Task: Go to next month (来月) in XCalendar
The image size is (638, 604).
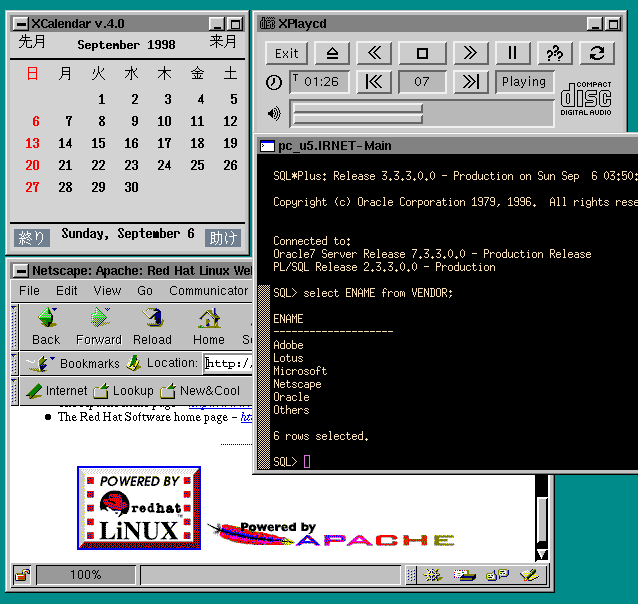Action: (223, 42)
